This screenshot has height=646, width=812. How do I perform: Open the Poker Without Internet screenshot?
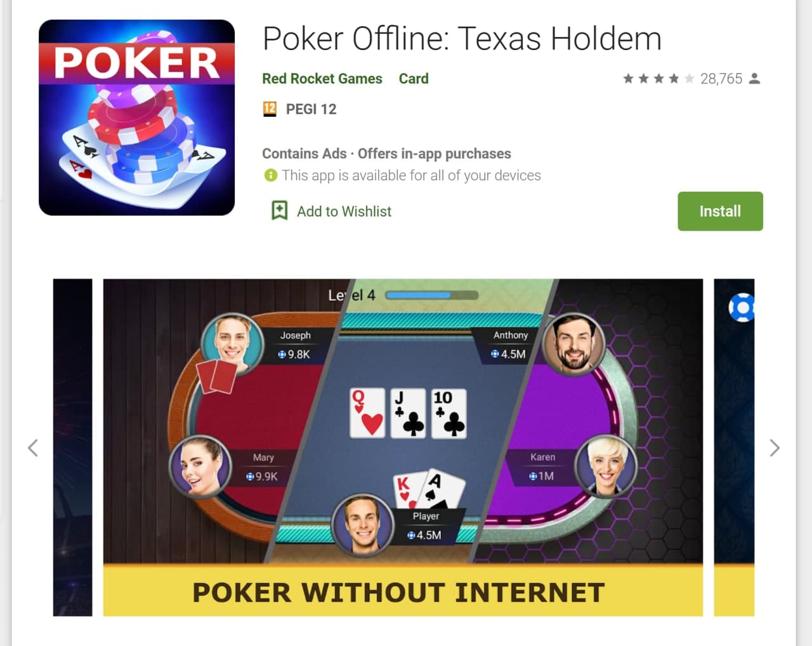pyautogui.click(x=403, y=447)
